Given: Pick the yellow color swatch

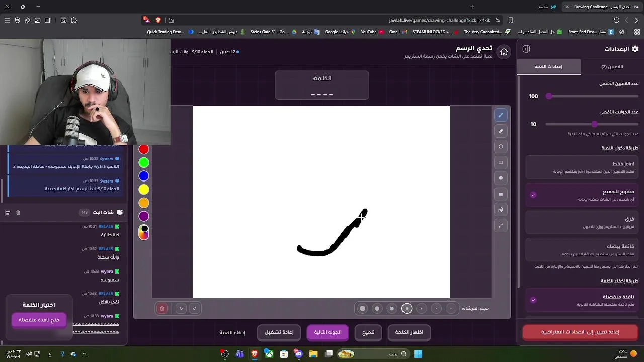Looking at the screenshot, I should tap(144, 190).
